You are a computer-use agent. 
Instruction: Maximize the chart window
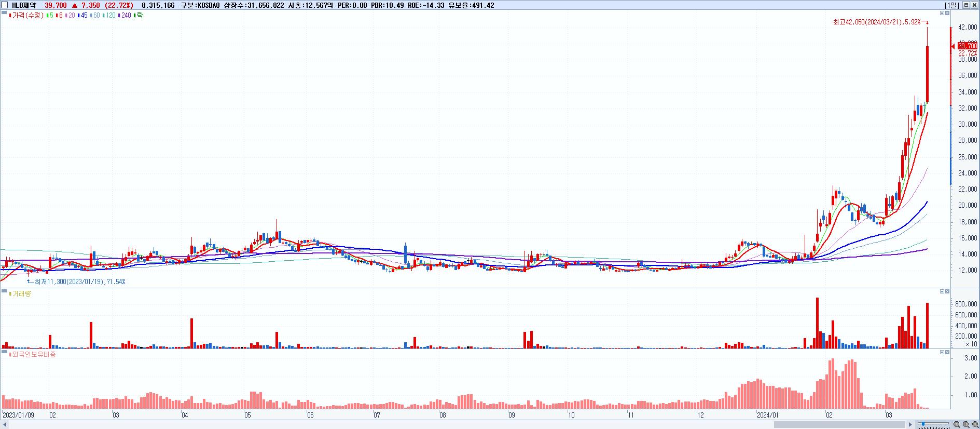[x=967, y=5]
